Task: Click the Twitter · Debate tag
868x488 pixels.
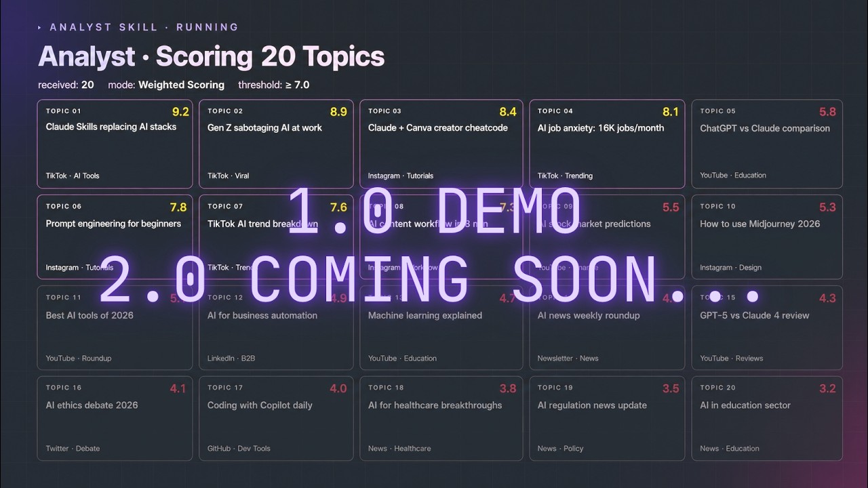Action: [73, 448]
